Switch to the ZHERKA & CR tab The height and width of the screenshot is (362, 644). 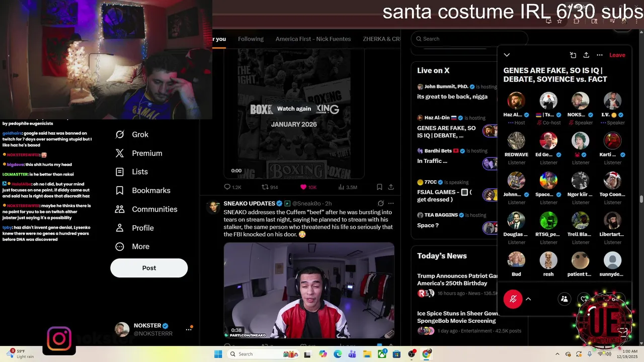tap(381, 39)
